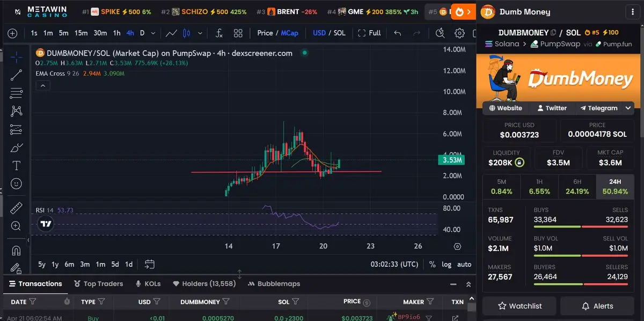Undo the last chart action

[397, 33]
